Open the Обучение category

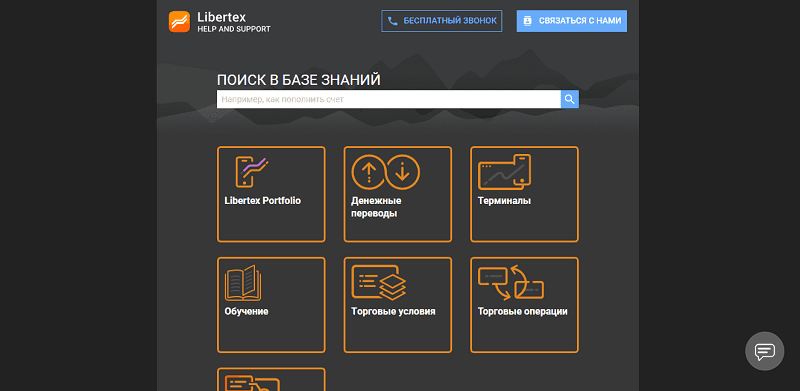[x=271, y=305]
